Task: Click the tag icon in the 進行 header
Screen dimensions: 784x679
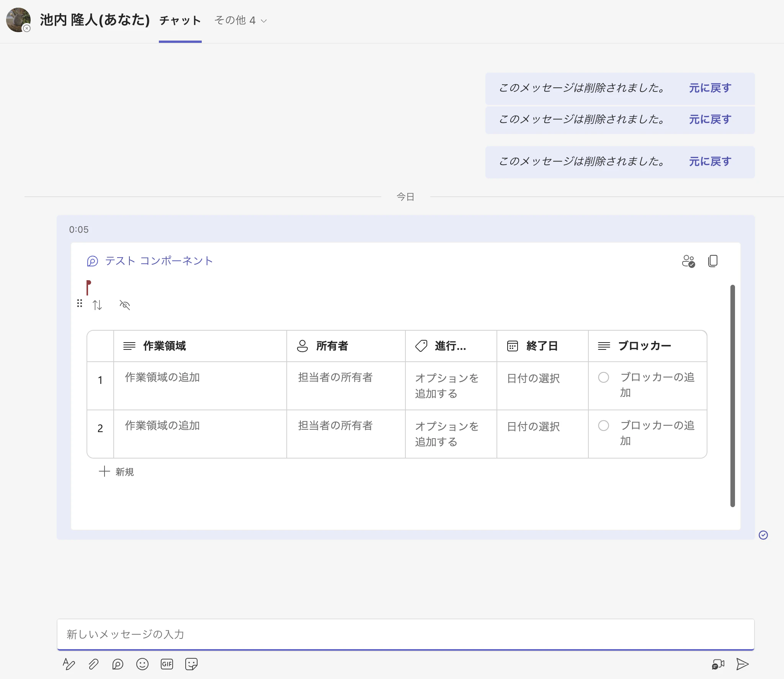Action: click(421, 346)
